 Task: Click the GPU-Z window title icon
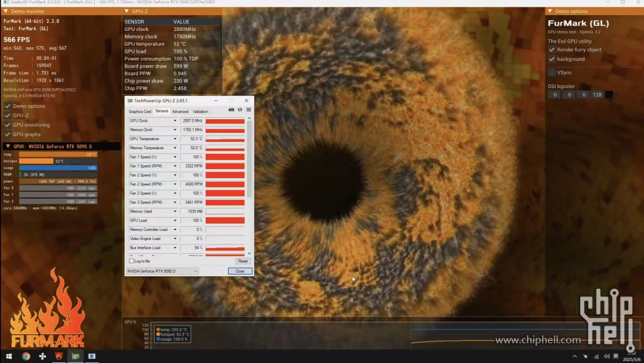click(x=130, y=101)
